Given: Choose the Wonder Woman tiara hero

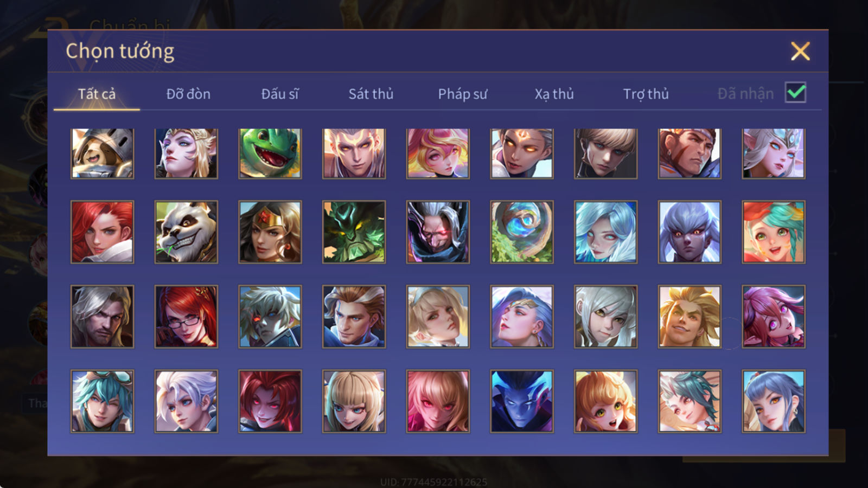Looking at the screenshot, I should pos(270,232).
